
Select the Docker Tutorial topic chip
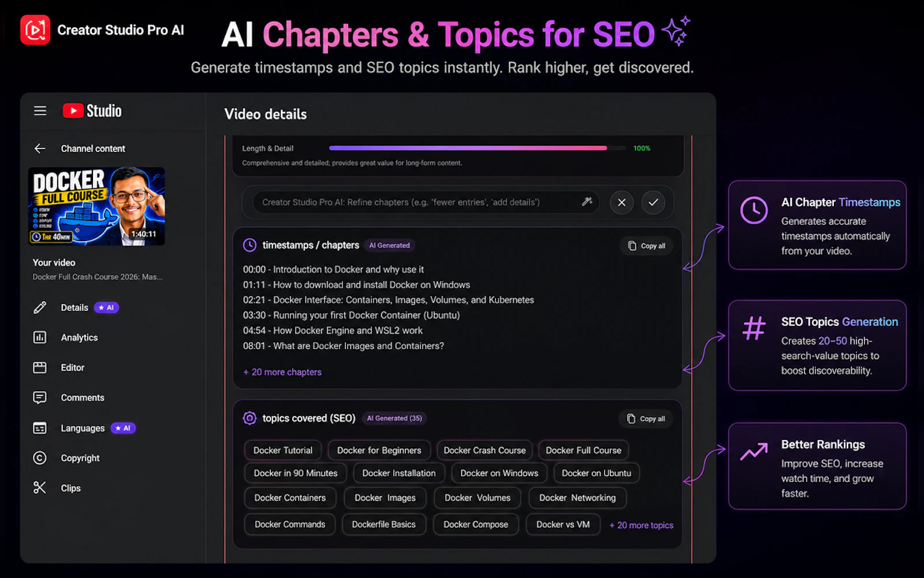point(283,450)
